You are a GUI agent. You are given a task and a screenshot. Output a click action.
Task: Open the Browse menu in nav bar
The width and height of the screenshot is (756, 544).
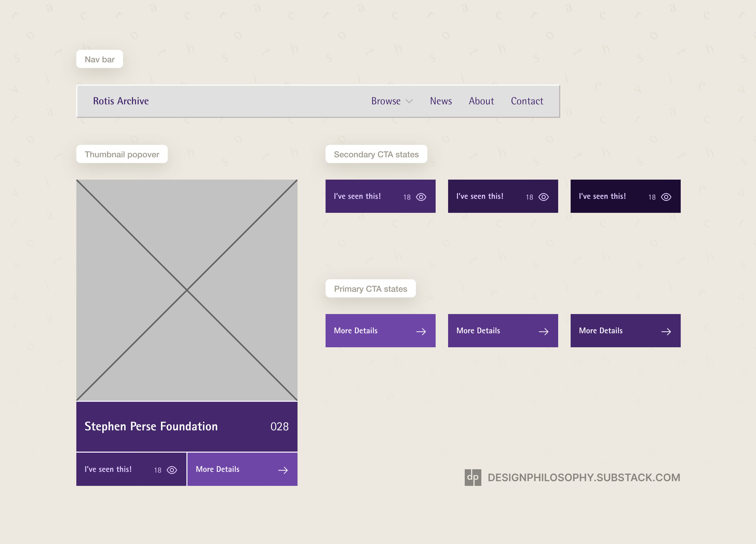(386, 101)
